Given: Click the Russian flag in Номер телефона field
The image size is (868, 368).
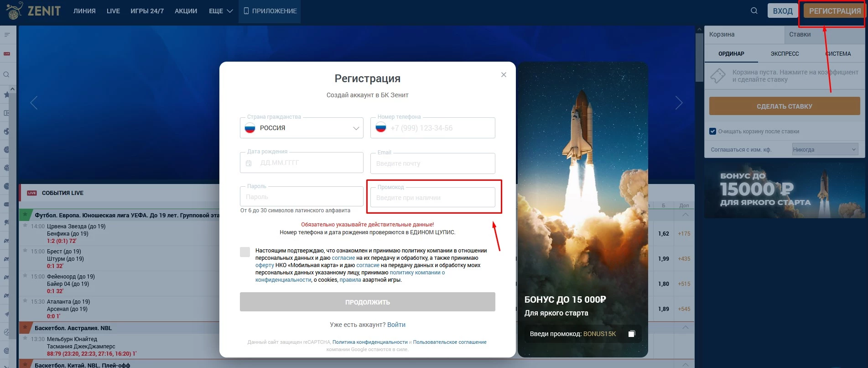Looking at the screenshot, I should (381, 128).
